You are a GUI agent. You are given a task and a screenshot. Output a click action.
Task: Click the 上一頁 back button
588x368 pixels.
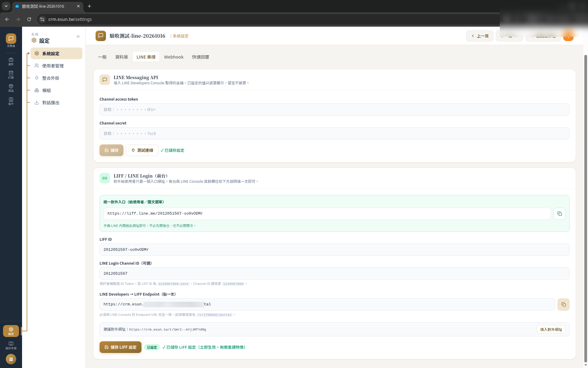pyautogui.click(x=480, y=36)
